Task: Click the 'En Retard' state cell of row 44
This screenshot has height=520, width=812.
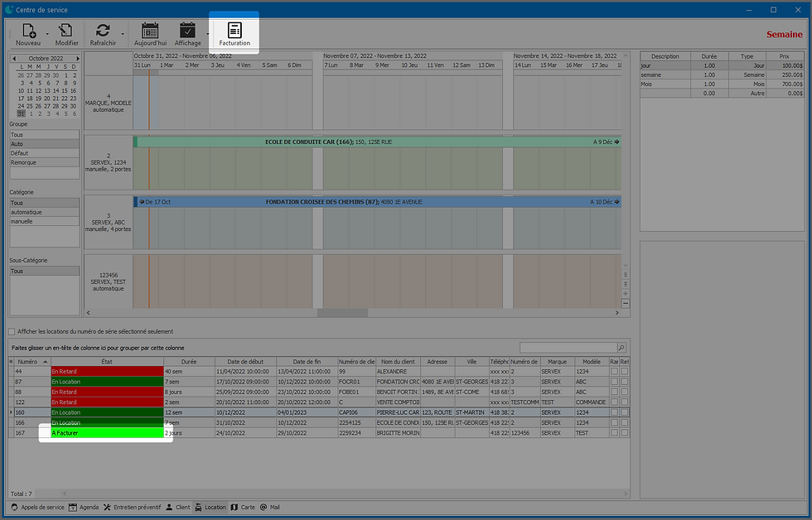Action: 107,371
